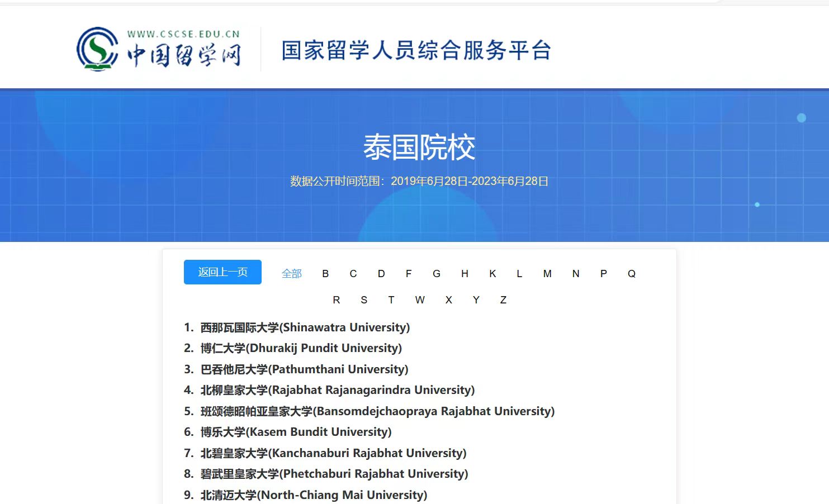The height and width of the screenshot is (504, 829).
Task: Click the 返回上一页 button
Action: point(222,272)
